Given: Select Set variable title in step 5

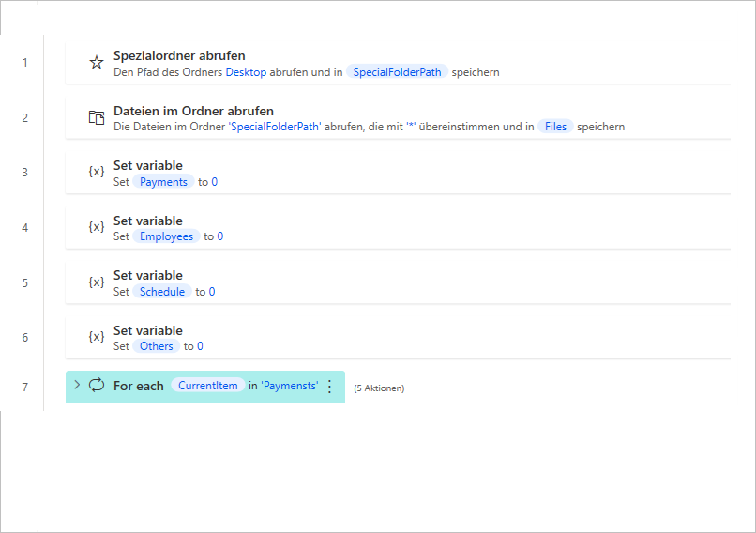Looking at the screenshot, I should (x=148, y=275).
